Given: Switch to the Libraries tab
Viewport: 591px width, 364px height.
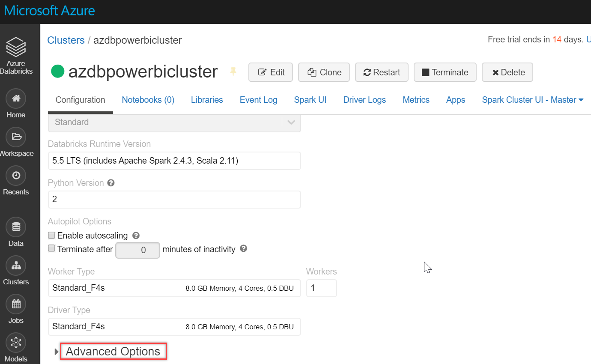Looking at the screenshot, I should [x=207, y=100].
